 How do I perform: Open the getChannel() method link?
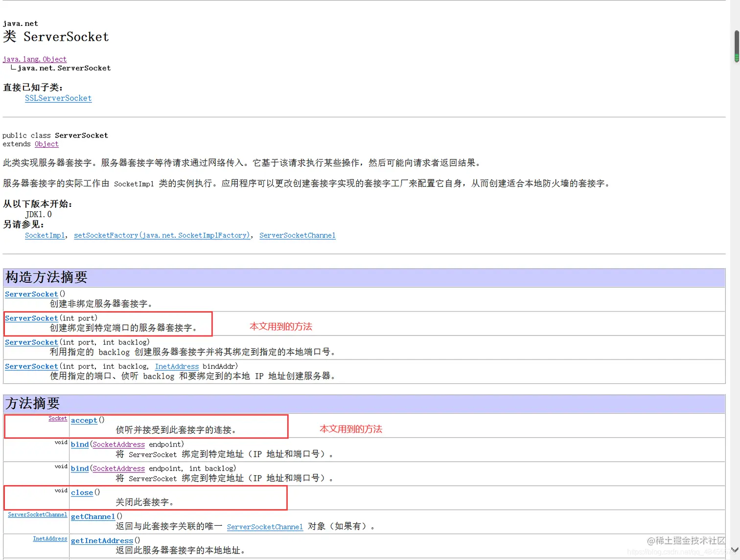pyautogui.click(x=93, y=516)
